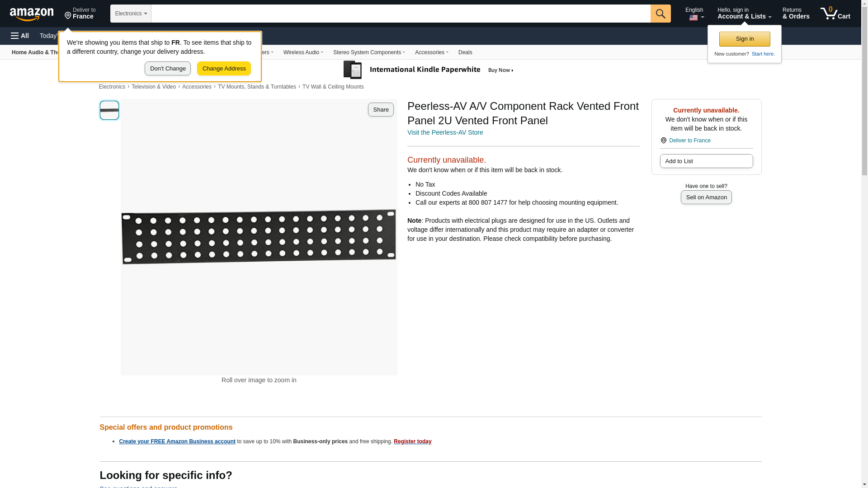Image resolution: width=868 pixels, height=488 pixels.
Task: Open the Add to List dropdown
Action: click(706, 161)
